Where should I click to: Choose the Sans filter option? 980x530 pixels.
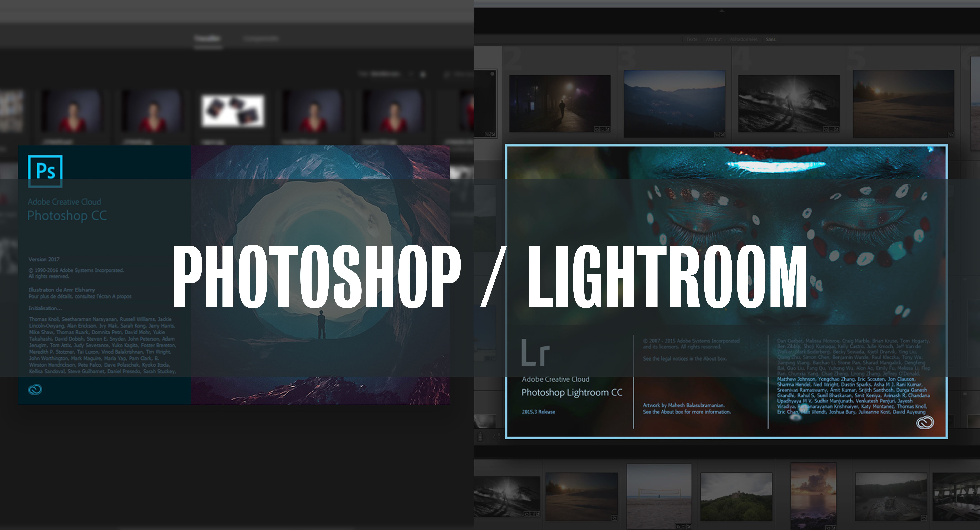coord(770,39)
